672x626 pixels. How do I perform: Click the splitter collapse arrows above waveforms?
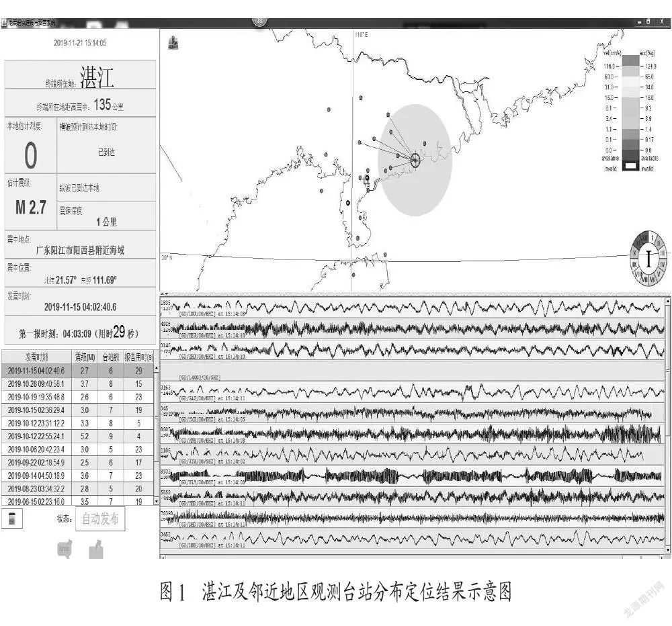pos(164,294)
